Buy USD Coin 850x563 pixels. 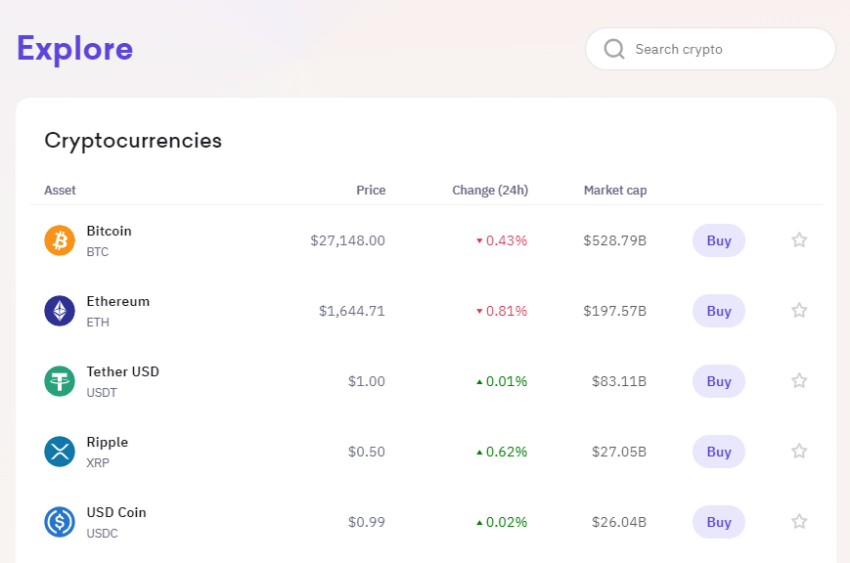click(x=719, y=522)
